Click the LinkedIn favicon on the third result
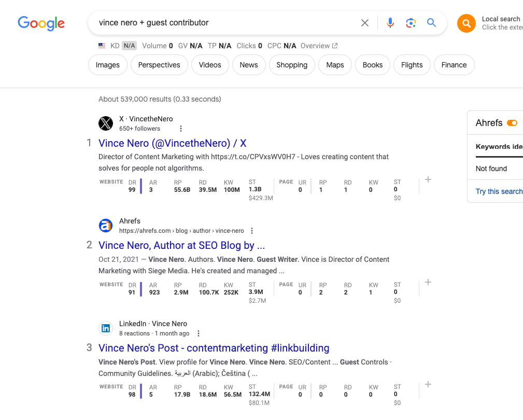 click(x=105, y=328)
